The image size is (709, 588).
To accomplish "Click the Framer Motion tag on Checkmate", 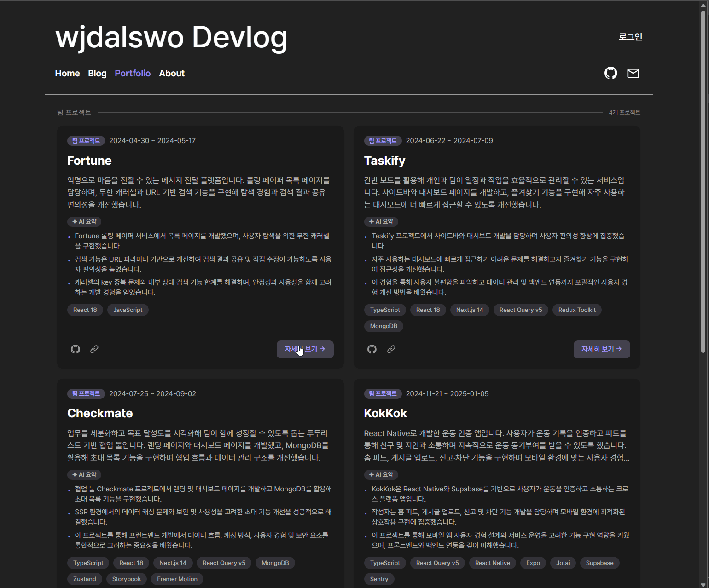I will click(x=177, y=579).
